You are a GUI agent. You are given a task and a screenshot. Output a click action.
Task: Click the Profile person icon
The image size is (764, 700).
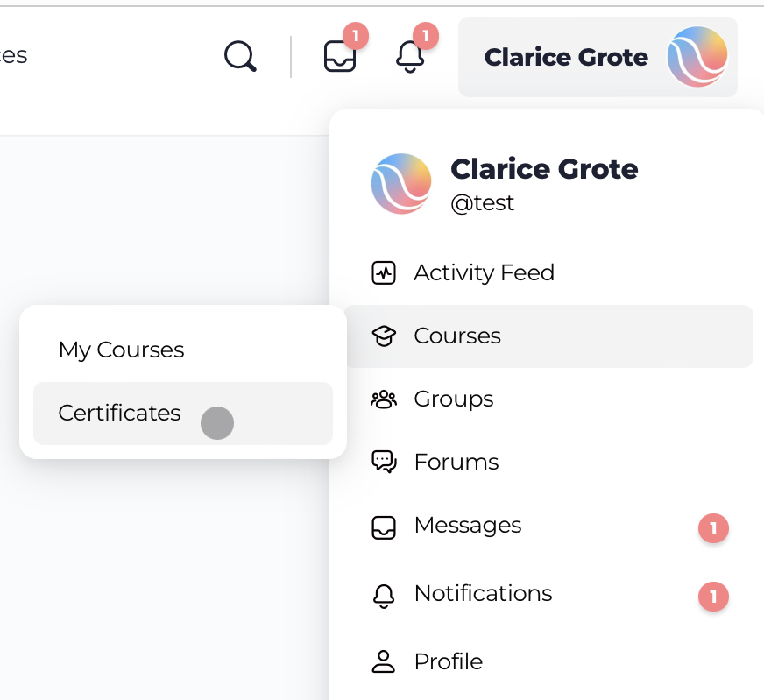384,661
